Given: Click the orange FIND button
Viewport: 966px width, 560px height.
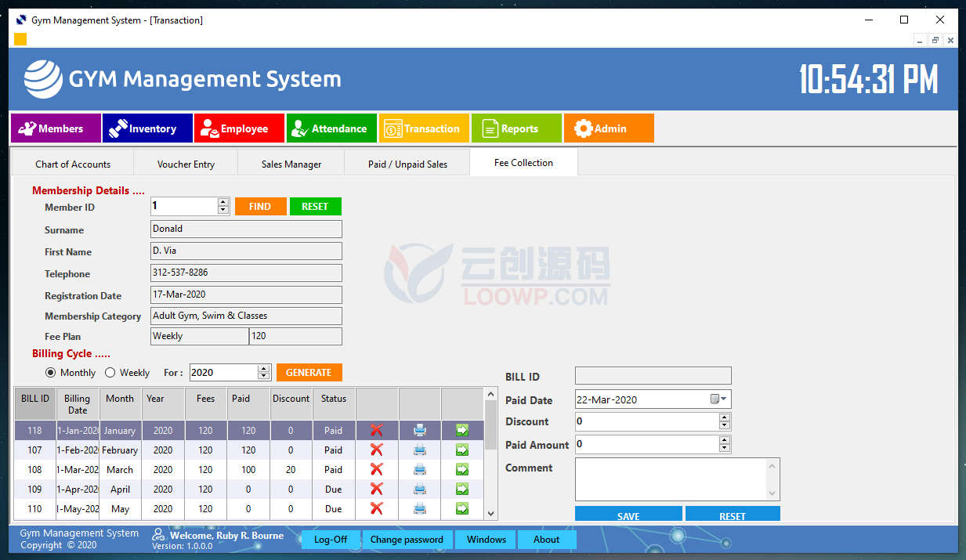Looking at the screenshot, I should click(260, 207).
